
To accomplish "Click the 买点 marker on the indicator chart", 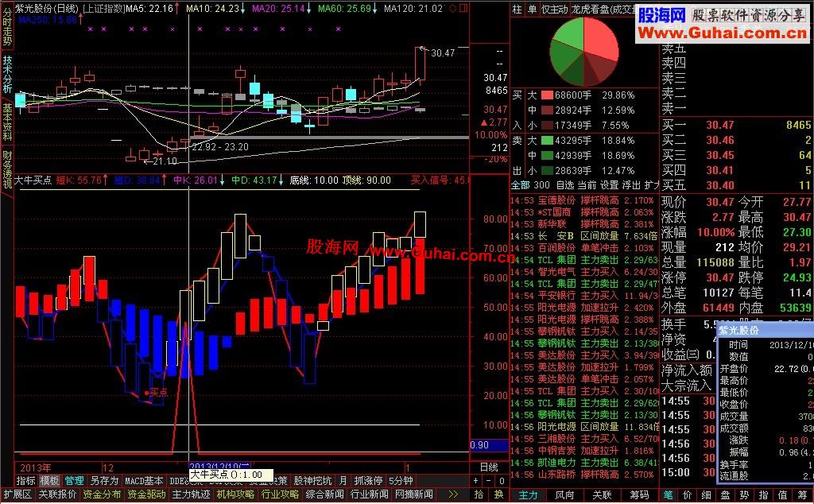I will (157, 393).
